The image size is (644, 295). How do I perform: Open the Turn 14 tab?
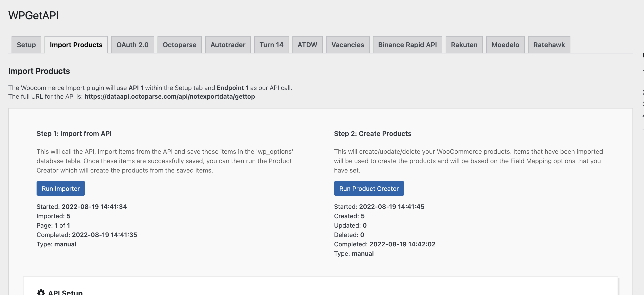pyautogui.click(x=271, y=45)
